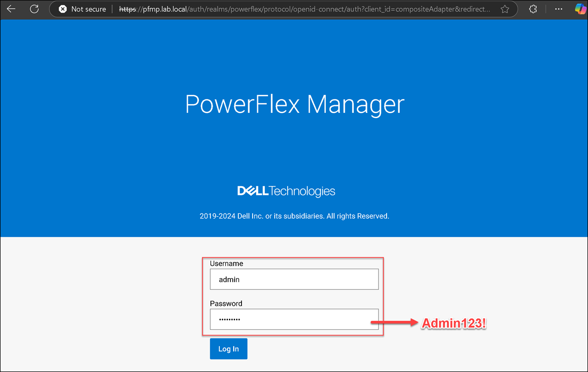
Task: Click the Username label text
Action: point(227,264)
